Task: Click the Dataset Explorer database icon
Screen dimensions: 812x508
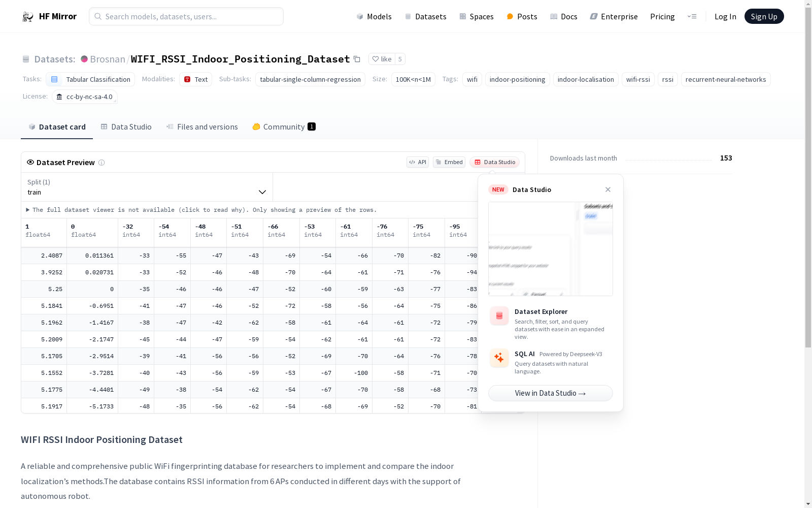Action: click(x=499, y=315)
